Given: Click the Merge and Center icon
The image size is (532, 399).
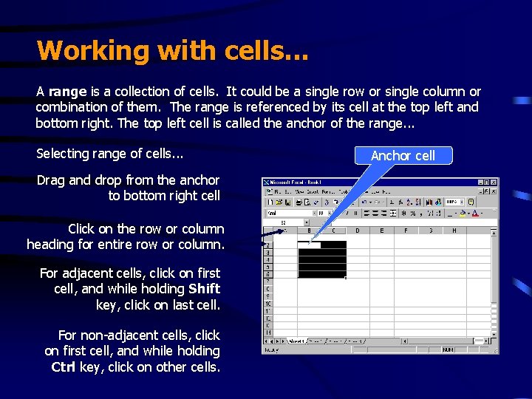Looking at the screenshot, I should (x=393, y=213).
